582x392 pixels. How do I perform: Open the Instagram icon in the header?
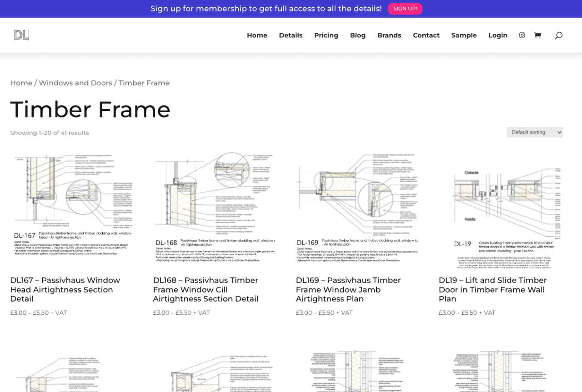[x=522, y=35]
